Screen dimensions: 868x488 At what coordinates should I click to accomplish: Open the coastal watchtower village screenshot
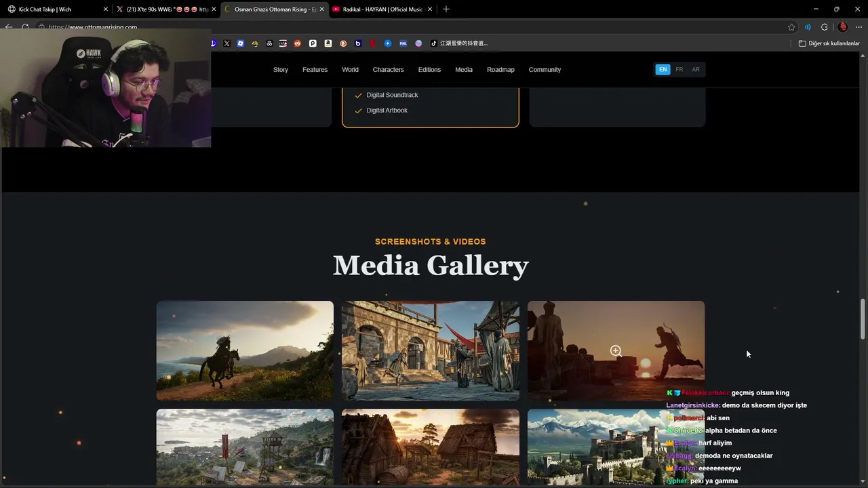pos(245,447)
